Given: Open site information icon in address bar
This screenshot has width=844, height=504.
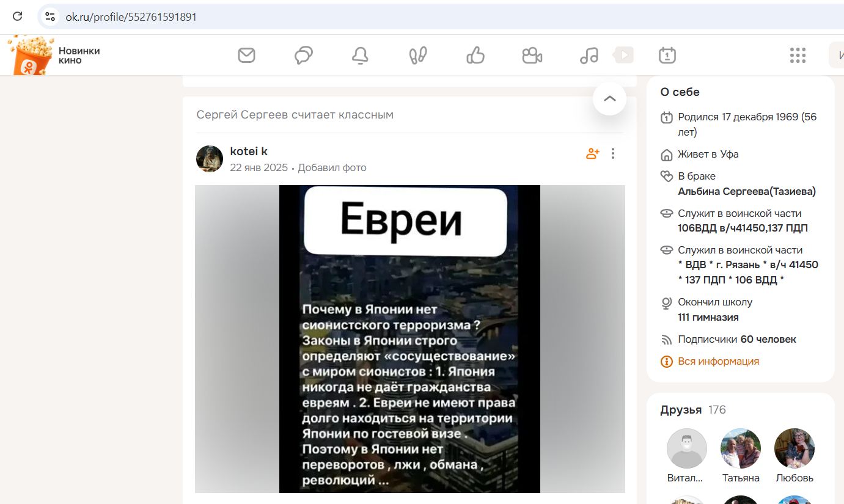Looking at the screenshot, I should pos(50,16).
